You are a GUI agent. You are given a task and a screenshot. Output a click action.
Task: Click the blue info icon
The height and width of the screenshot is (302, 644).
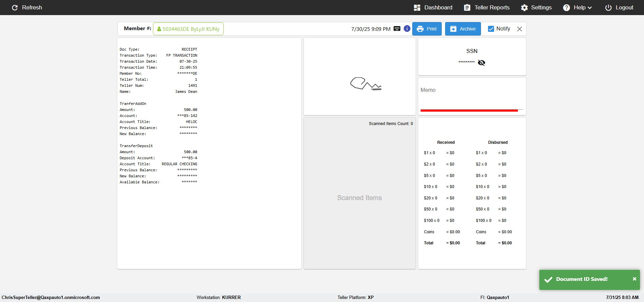[x=407, y=28]
